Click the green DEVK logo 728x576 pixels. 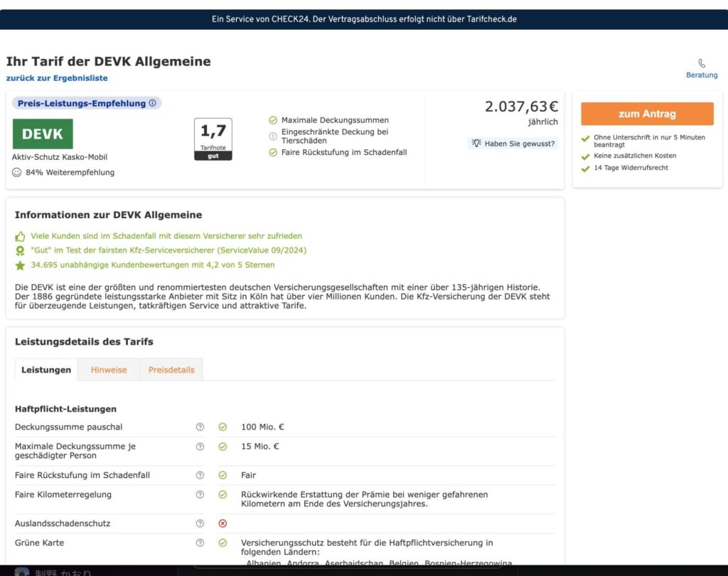pos(43,134)
